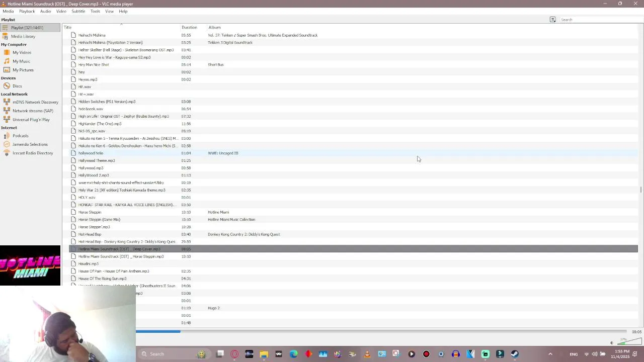Select Playlist [321:14:01] in sidebar

[30, 28]
